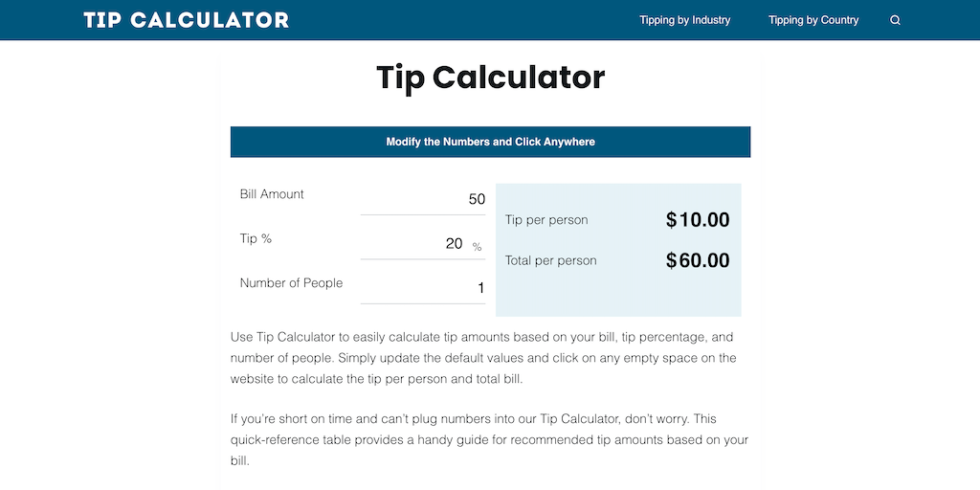Click the Tip % label text

tap(256, 238)
